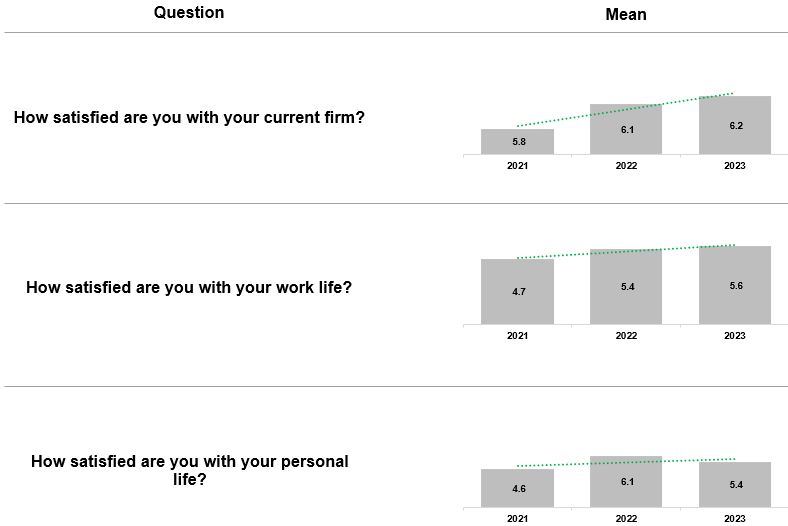Select the 4.6 bar in the personal life chart
The height and width of the screenshot is (526, 788).
click(517, 488)
